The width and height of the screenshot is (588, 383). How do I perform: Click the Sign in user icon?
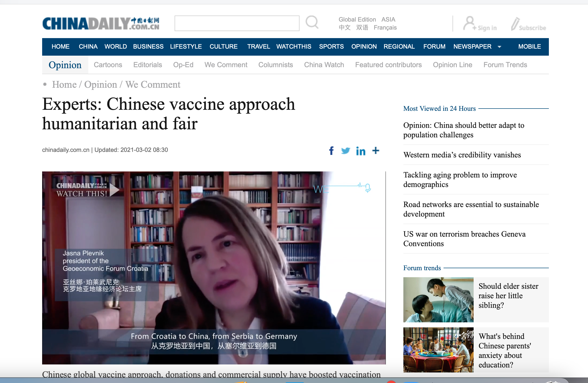[469, 23]
